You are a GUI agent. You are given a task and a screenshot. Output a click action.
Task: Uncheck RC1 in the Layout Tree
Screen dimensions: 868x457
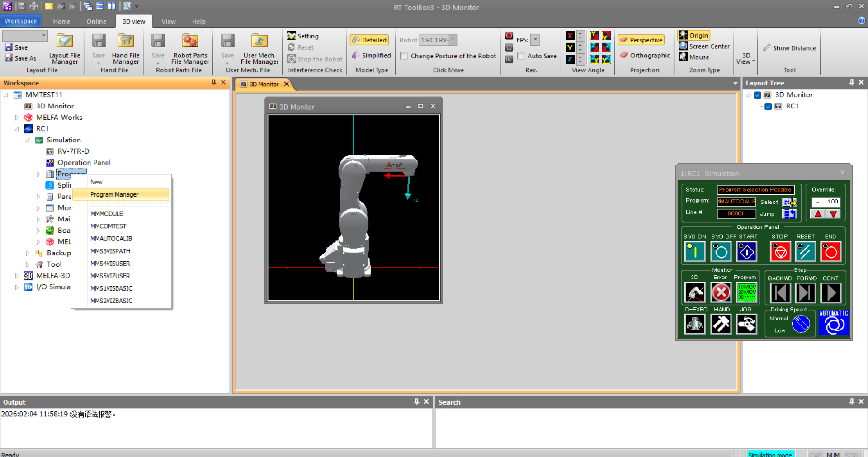click(x=768, y=106)
